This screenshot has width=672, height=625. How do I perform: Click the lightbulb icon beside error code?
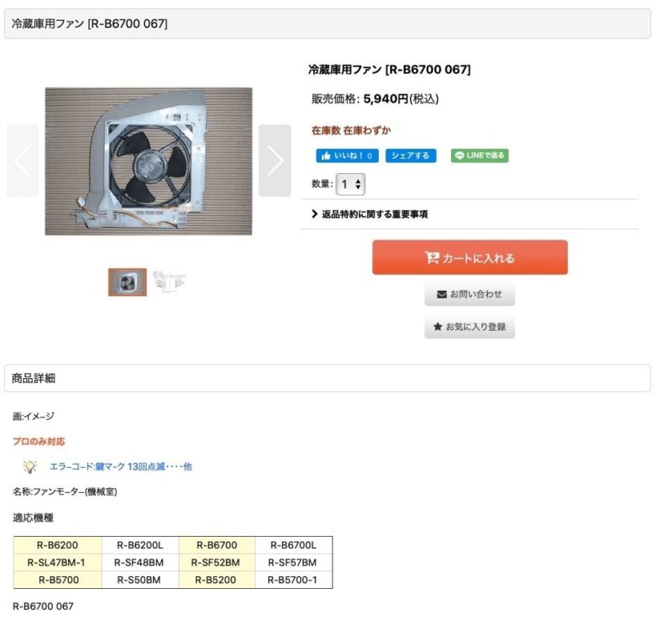point(30,466)
